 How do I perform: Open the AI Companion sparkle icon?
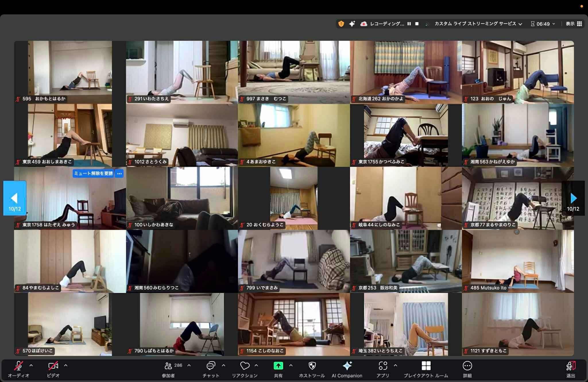[x=347, y=366]
